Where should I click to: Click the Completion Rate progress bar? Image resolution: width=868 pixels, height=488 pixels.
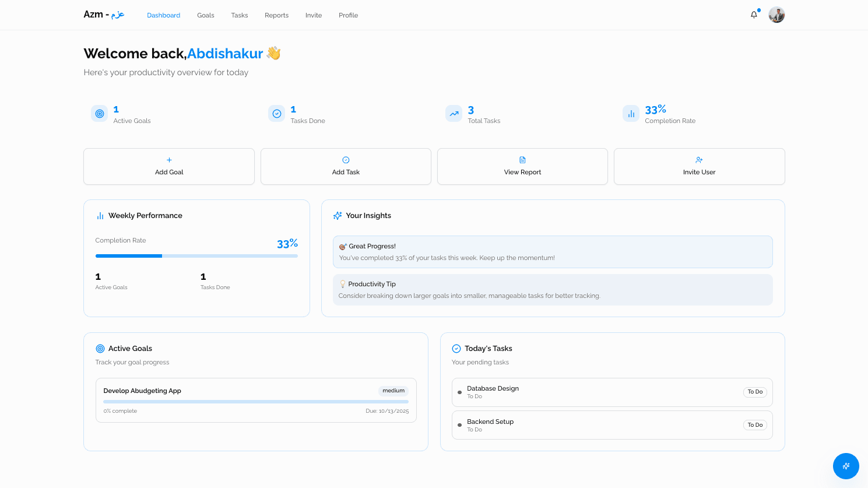[196, 255]
